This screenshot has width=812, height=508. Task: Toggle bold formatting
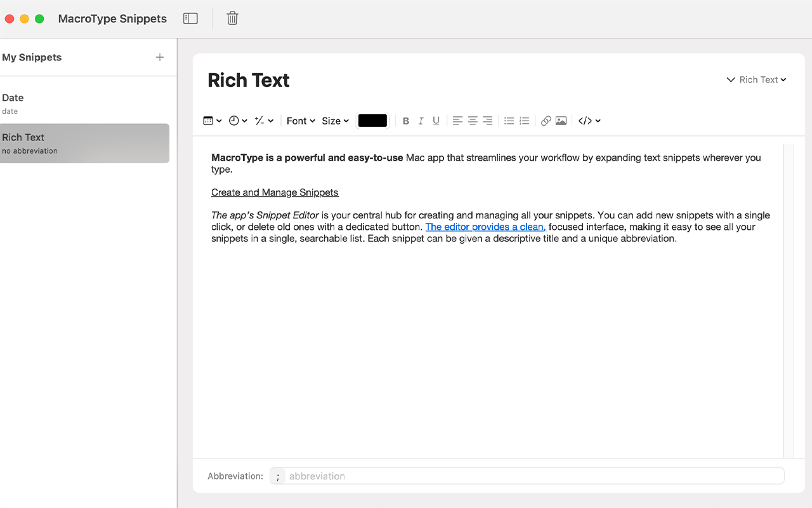[406, 121]
